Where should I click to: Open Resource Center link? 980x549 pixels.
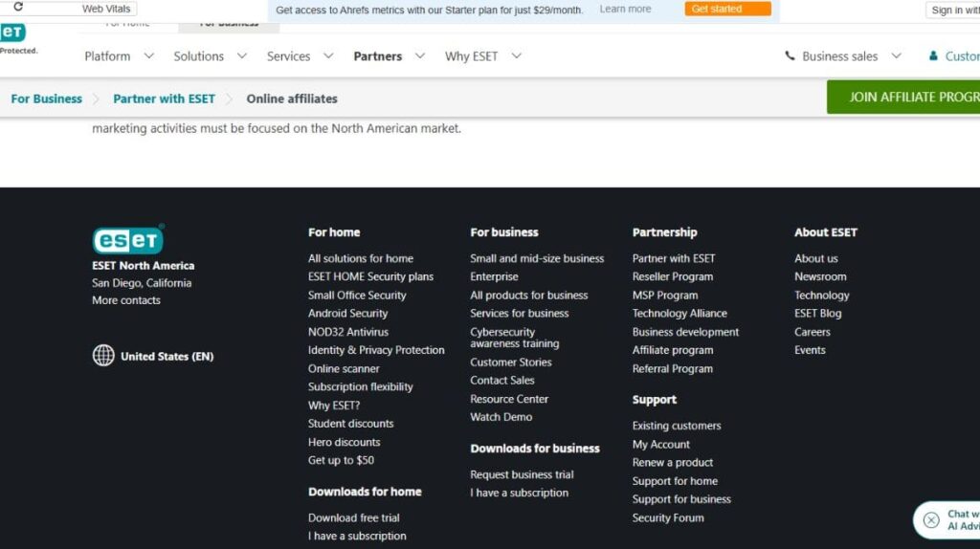click(x=509, y=399)
